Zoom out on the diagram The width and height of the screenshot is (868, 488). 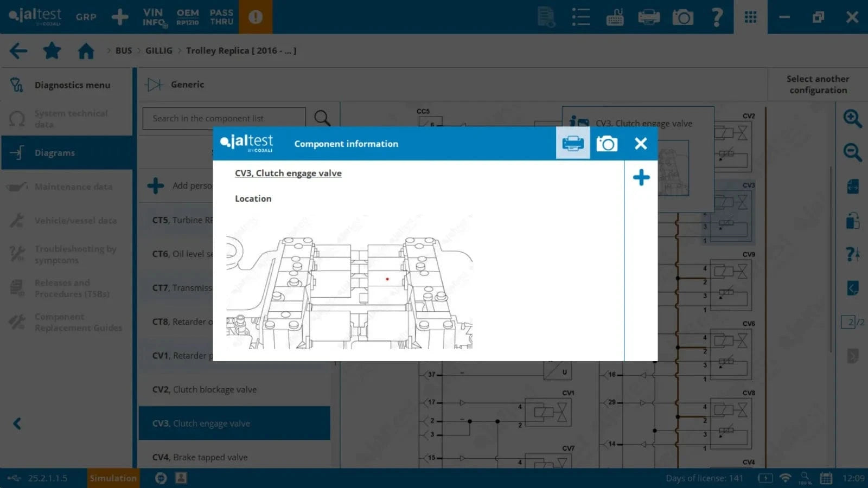click(x=852, y=152)
